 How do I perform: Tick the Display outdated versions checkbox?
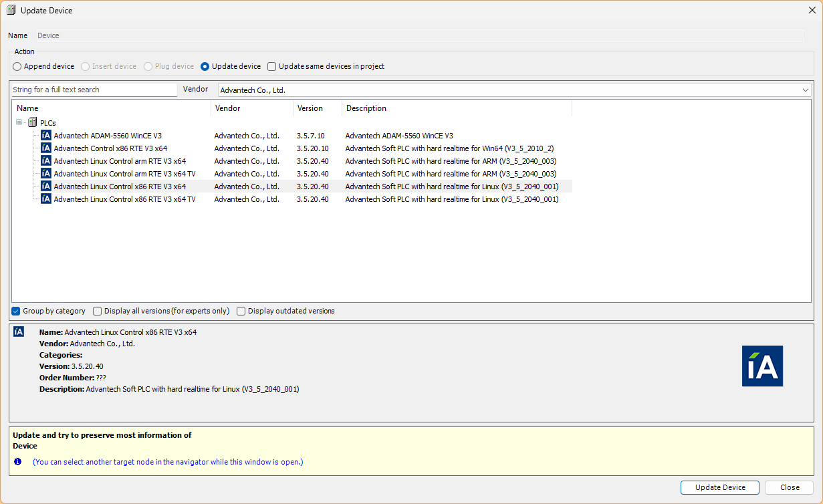[241, 311]
